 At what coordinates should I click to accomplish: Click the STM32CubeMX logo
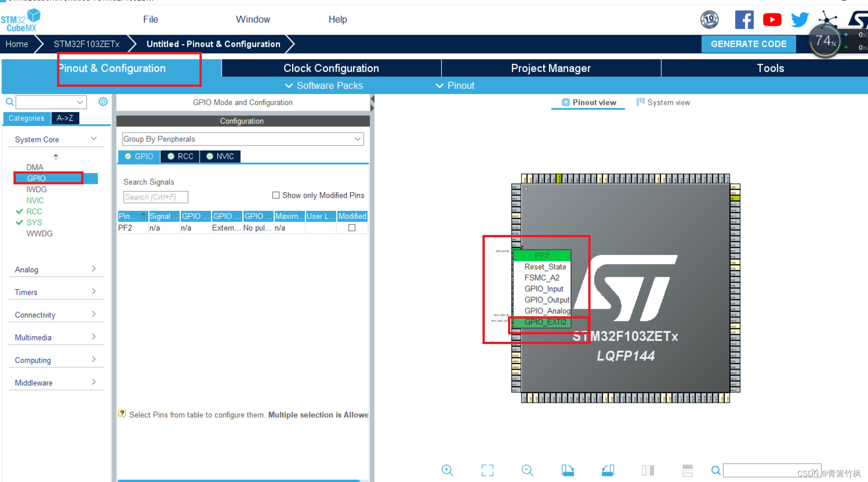pos(21,20)
